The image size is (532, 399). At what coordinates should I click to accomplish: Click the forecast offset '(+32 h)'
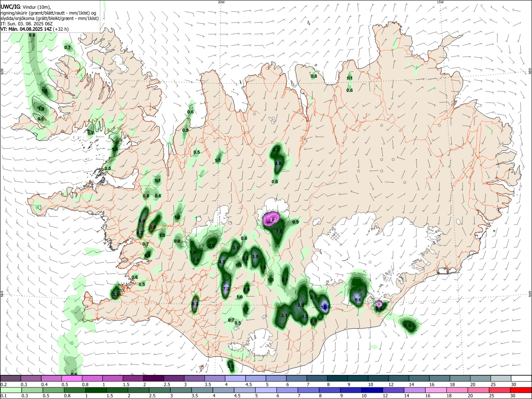click(61, 29)
